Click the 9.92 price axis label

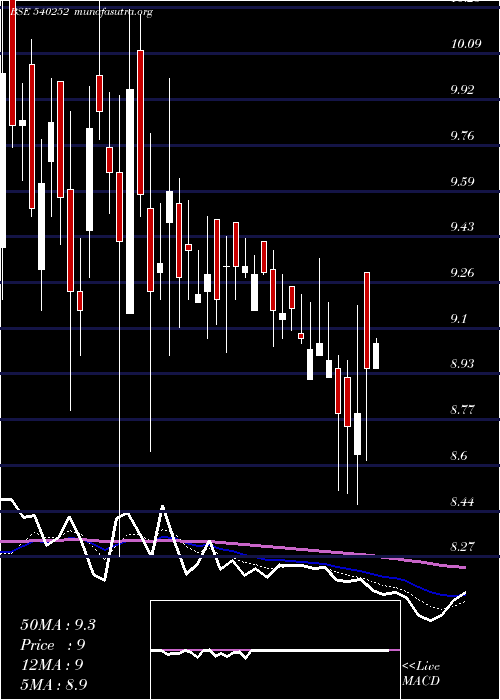click(462, 90)
